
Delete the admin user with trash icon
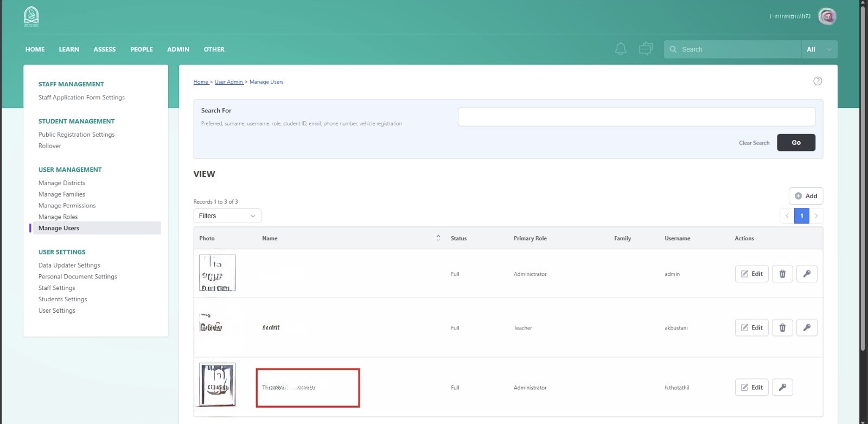782,274
